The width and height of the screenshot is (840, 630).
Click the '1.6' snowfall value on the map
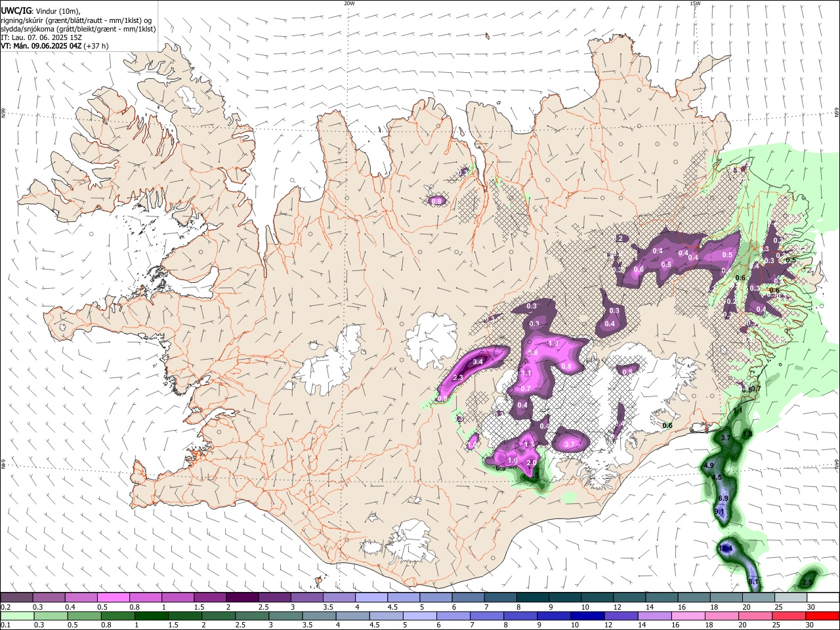click(x=513, y=461)
